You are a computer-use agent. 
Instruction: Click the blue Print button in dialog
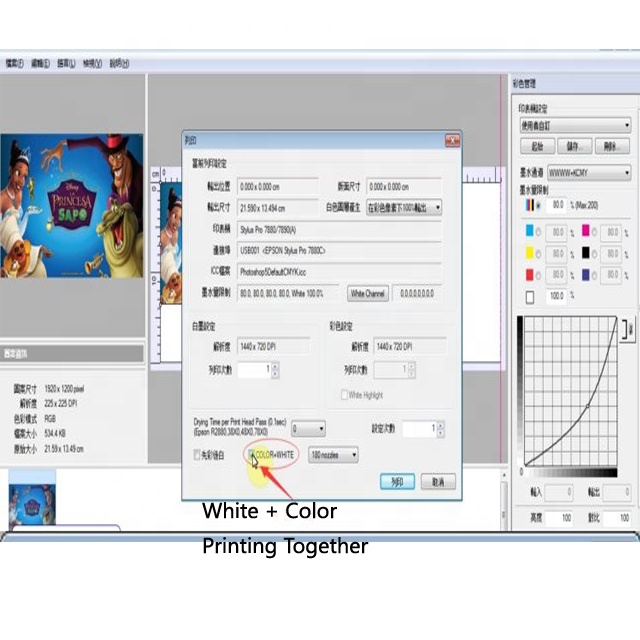pyautogui.click(x=397, y=482)
